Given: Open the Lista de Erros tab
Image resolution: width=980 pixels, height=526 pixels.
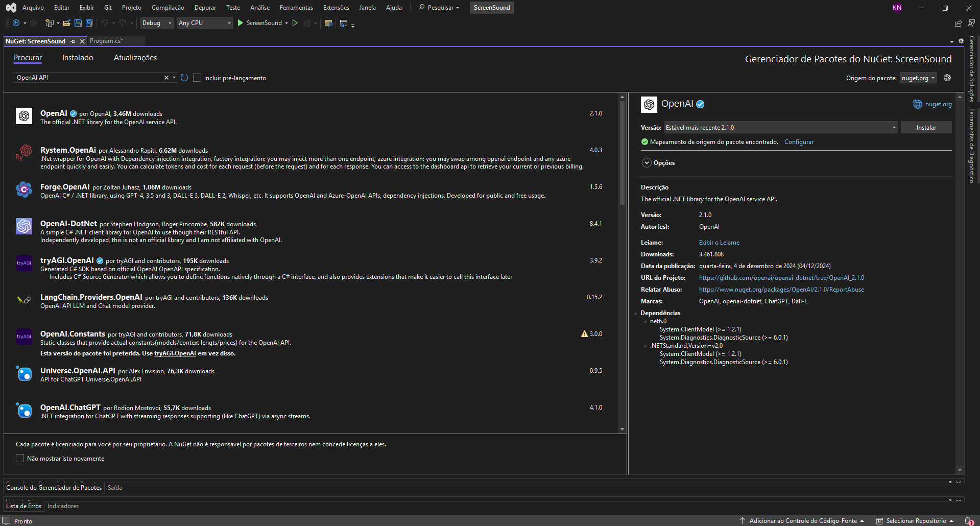Looking at the screenshot, I should 23,506.
